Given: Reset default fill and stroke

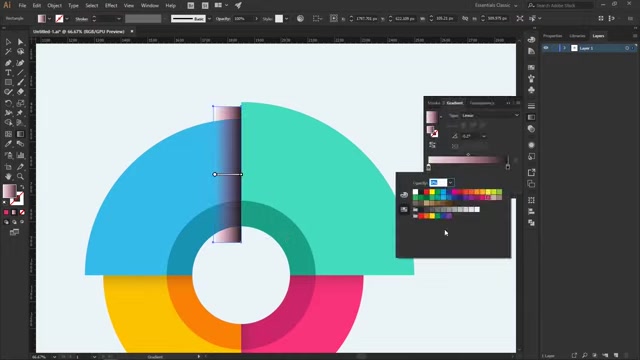Looking at the screenshot, I should coord(5,202).
